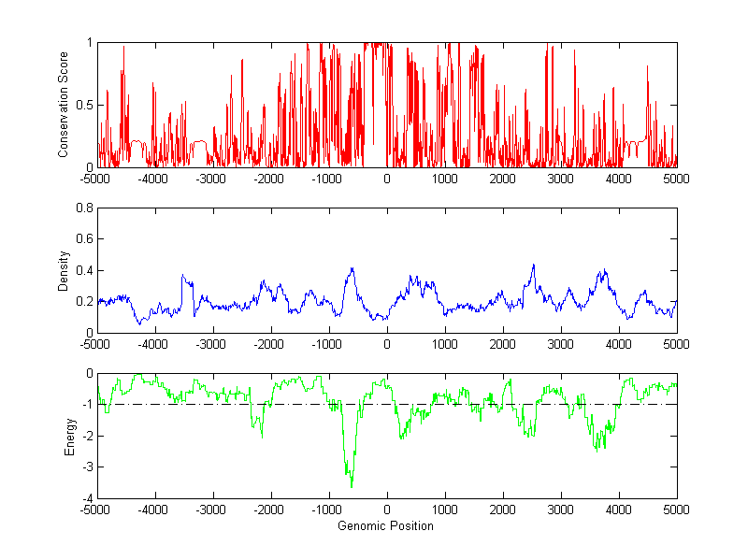748x560 pixels.
Task: Select the 0.8 tick label on Density axis
Action: tap(84, 208)
